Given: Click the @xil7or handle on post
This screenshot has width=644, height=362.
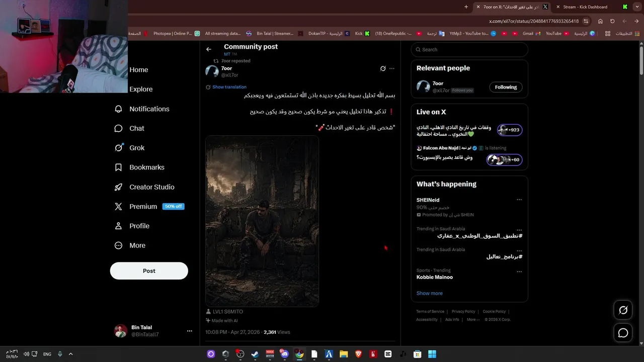Looking at the screenshot, I should coord(230,75).
